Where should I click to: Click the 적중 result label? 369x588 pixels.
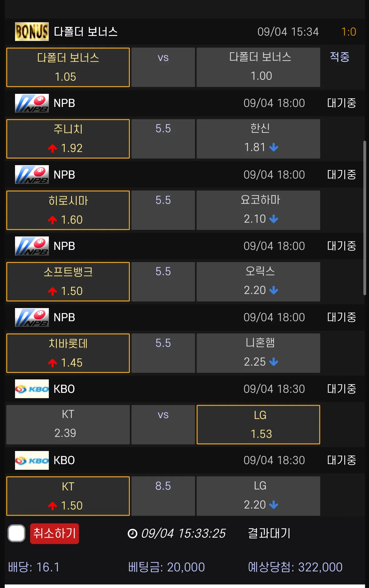[x=340, y=57]
